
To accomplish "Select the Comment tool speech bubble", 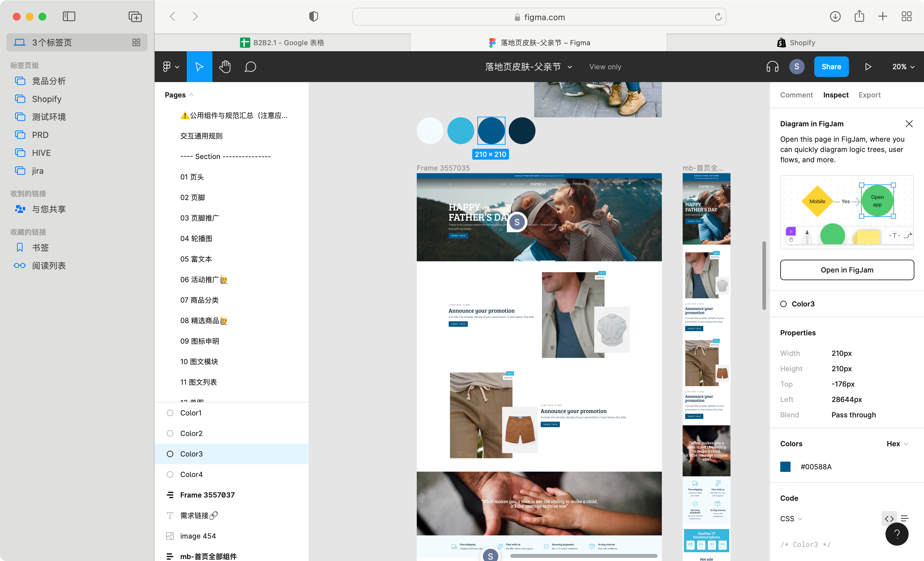I will (250, 67).
